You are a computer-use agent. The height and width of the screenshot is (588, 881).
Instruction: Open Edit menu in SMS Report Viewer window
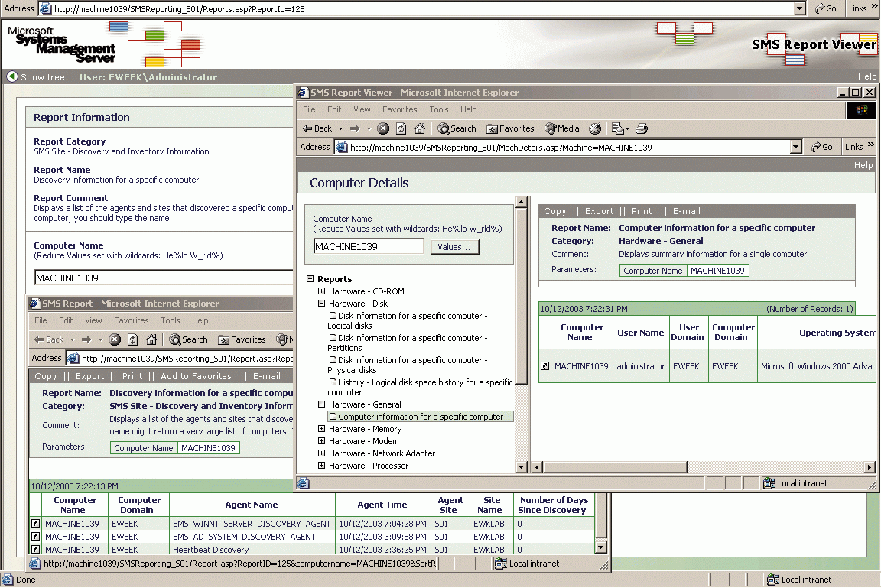[x=334, y=109]
